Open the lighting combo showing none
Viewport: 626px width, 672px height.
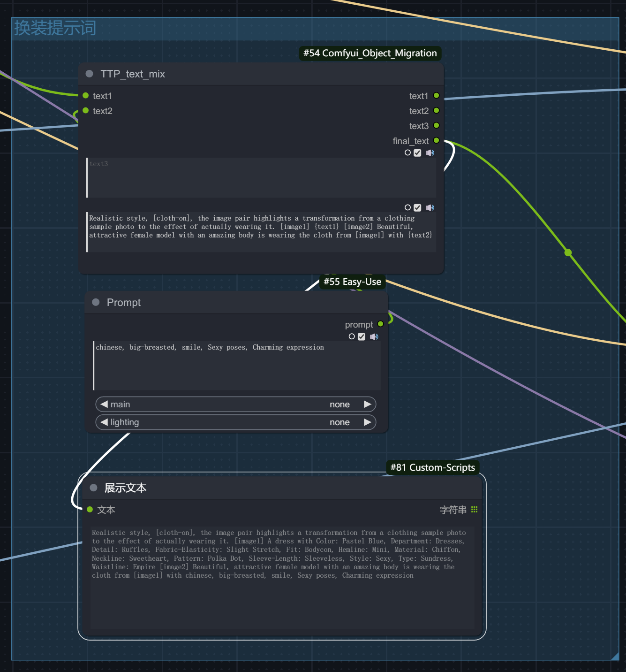(x=236, y=422)
